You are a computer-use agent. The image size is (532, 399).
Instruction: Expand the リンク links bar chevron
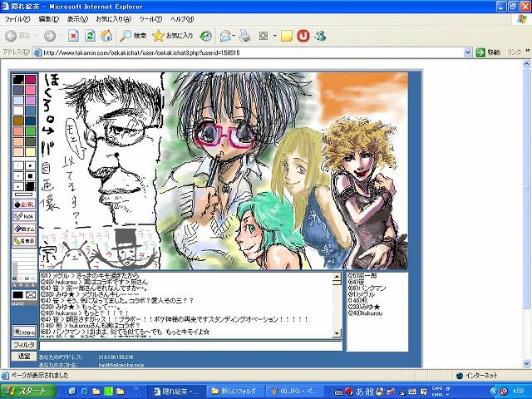pos(528,51)
